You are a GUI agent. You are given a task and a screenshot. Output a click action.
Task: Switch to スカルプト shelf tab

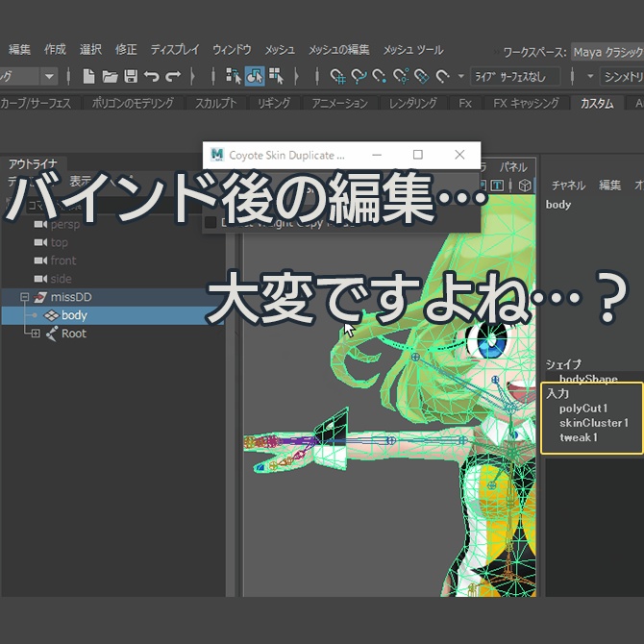coord(215,103)
